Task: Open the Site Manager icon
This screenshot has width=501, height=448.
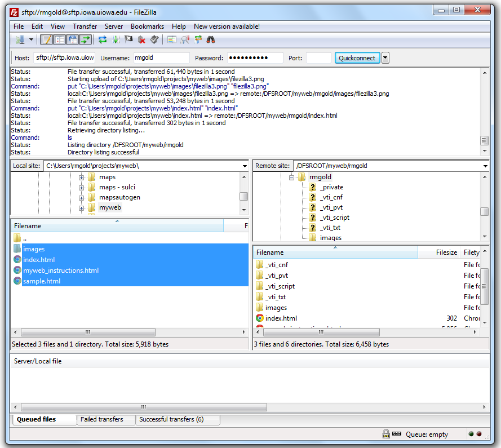Action: [20, 39]
